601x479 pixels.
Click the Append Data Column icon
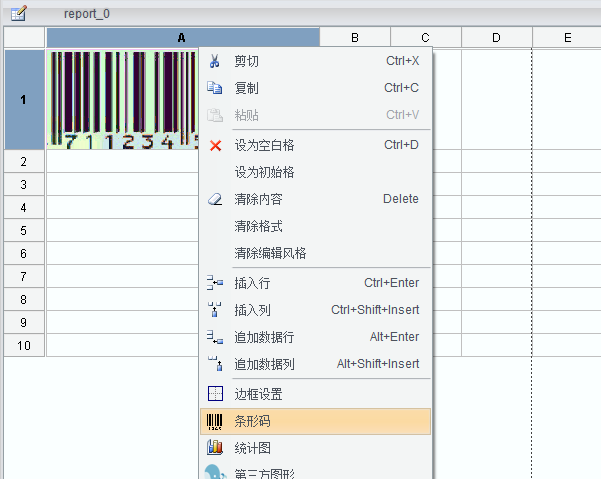[x=215, y=364]
